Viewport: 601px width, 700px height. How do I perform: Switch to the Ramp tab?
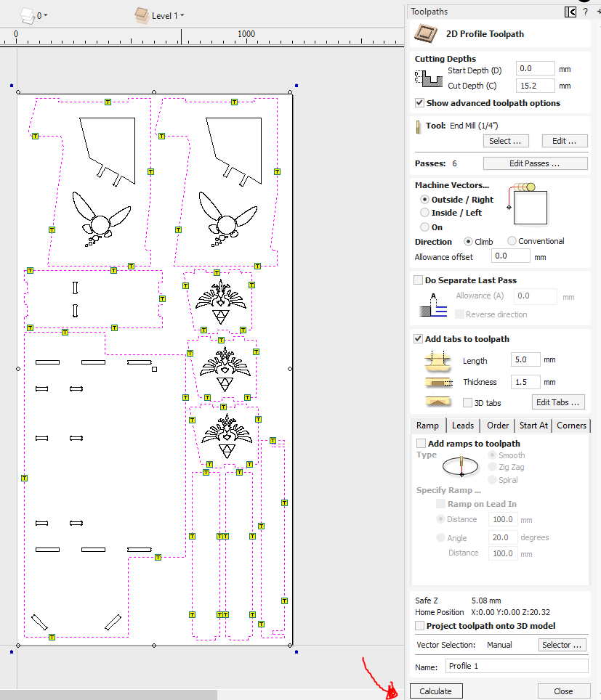pos(427,426)
